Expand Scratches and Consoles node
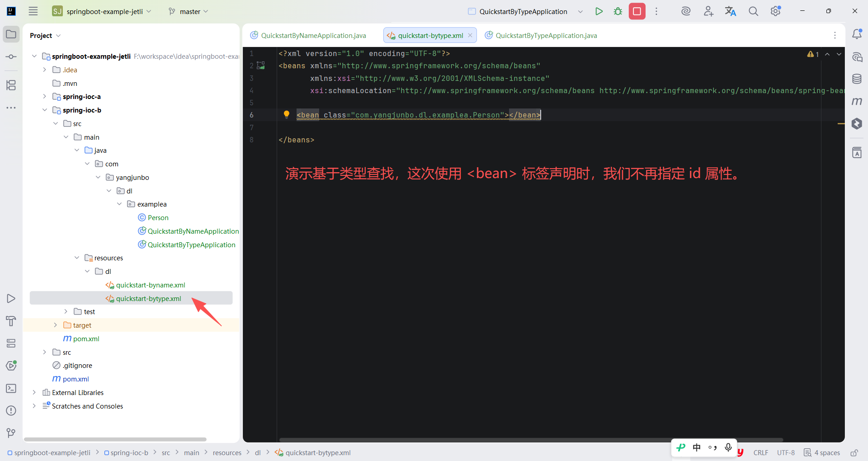The height and width of the screenshot is (461, 868). click(x=34, y=406)
